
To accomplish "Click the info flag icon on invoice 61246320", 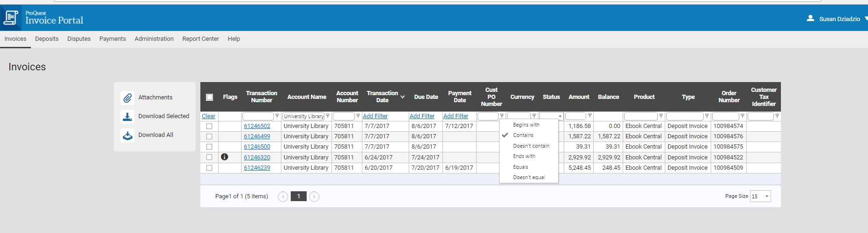I will 225,157.
